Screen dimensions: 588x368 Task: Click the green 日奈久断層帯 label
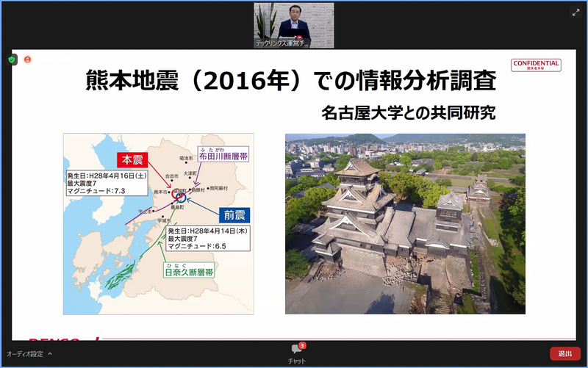click(189, 270)
